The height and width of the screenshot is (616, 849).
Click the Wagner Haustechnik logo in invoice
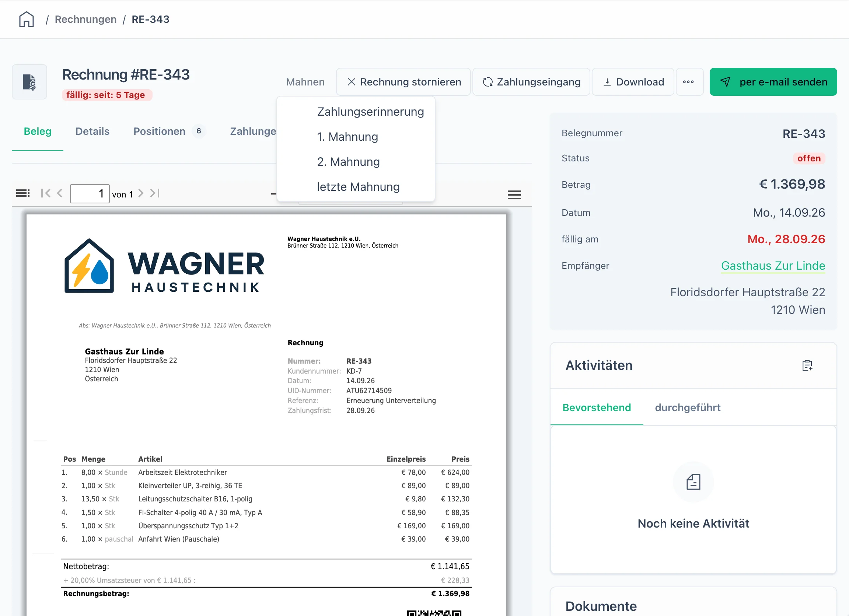coord(164,266)
